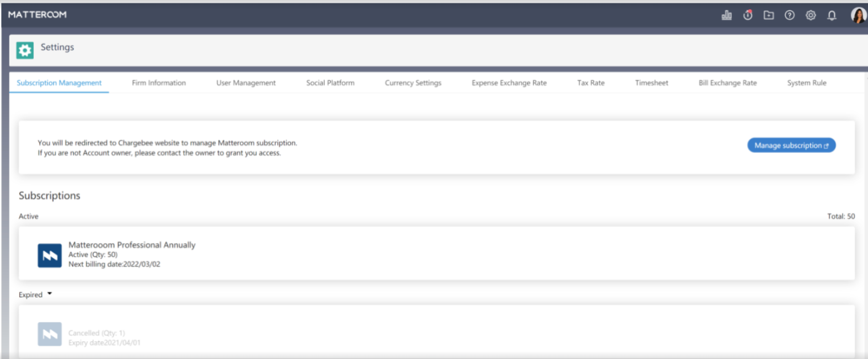
Task: Select the Matterooom Professional Annually subscription
Action: pyautogui.click(x=132, y=245)
